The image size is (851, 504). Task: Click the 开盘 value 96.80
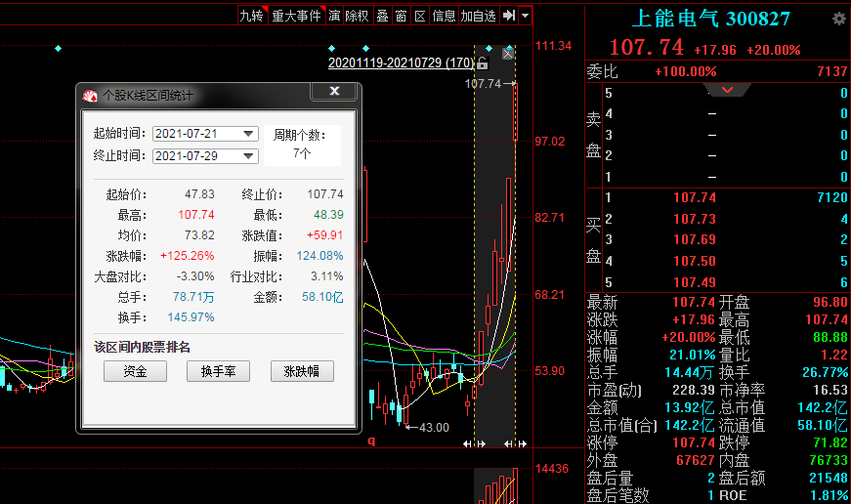click(x=830, y=302)
